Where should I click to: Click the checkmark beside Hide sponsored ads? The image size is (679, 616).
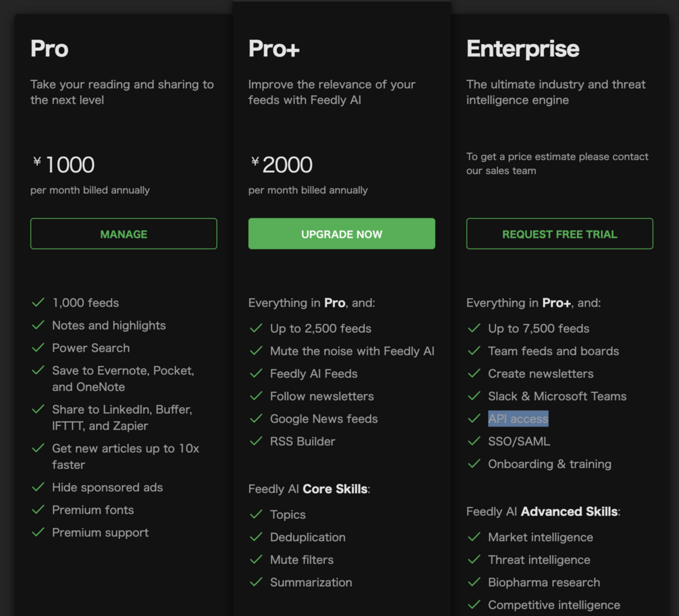coord(38,487)
